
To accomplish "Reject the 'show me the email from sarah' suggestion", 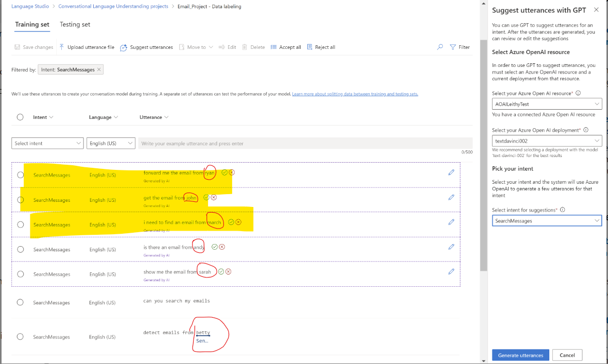I will coord(229,271).
